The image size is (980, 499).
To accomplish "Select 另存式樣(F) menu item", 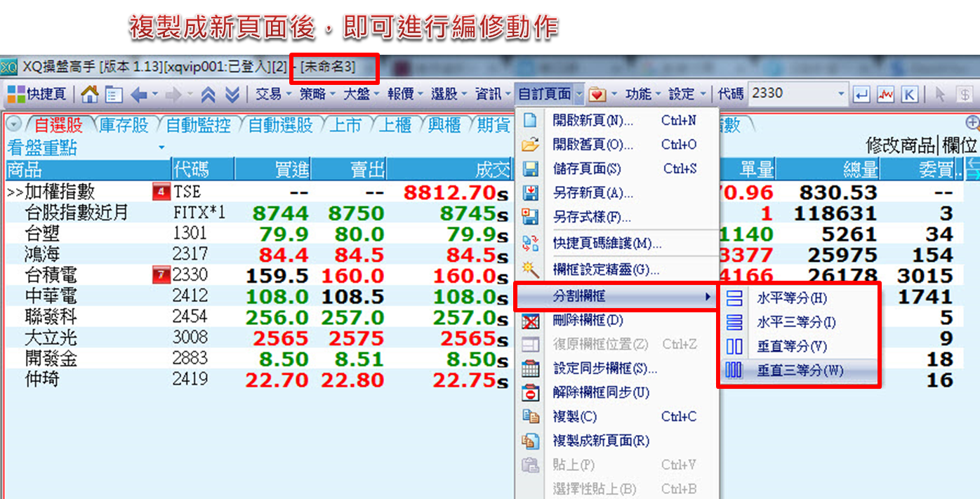I will click(617, 217).
